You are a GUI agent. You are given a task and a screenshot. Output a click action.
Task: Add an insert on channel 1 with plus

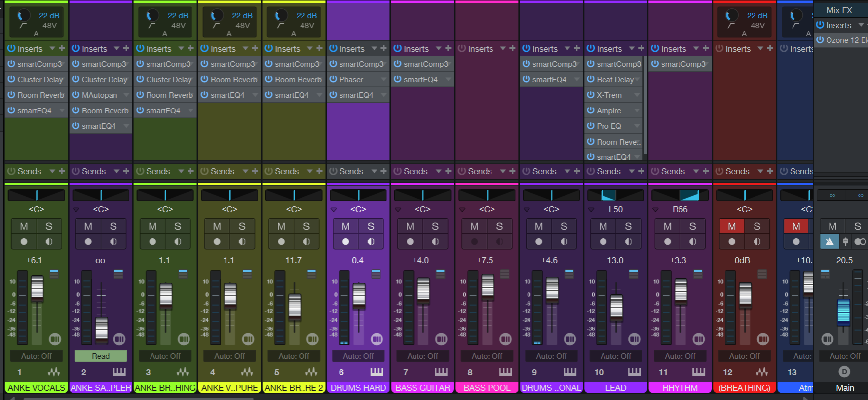pos(62,48)
